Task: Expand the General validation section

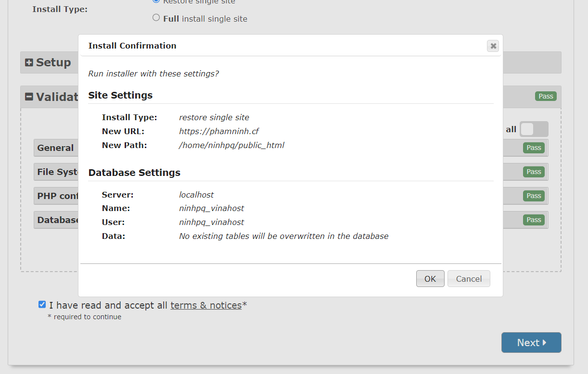Action: [55, 148]
